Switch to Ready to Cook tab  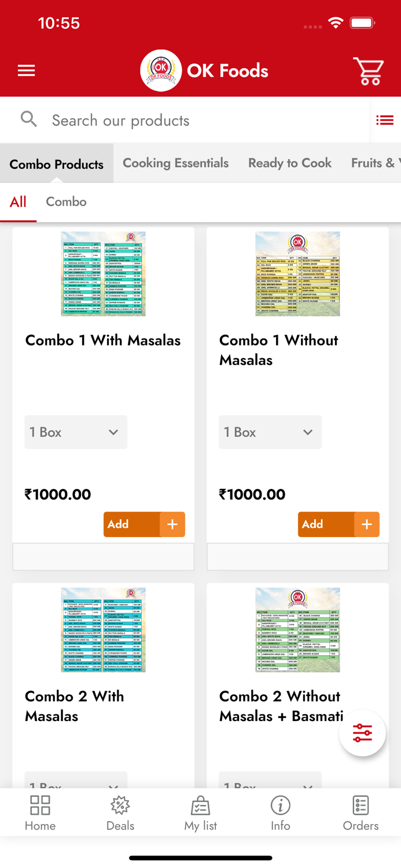[290, 163]
